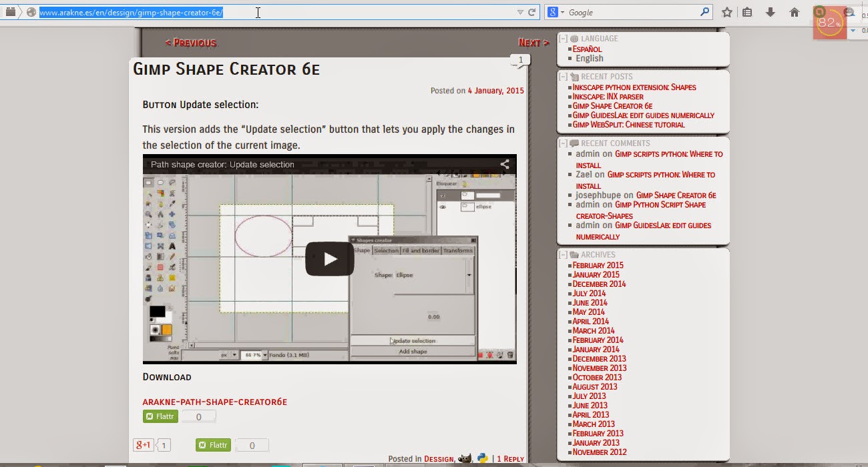
Task: Click the Flattr donation button
Action: coord(160,416)
